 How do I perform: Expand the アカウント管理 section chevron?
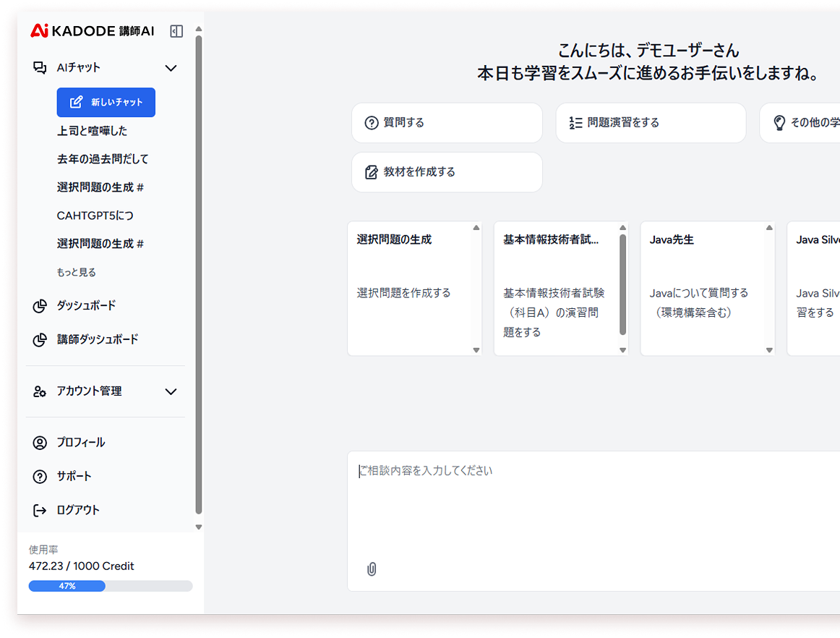[171, 391]
